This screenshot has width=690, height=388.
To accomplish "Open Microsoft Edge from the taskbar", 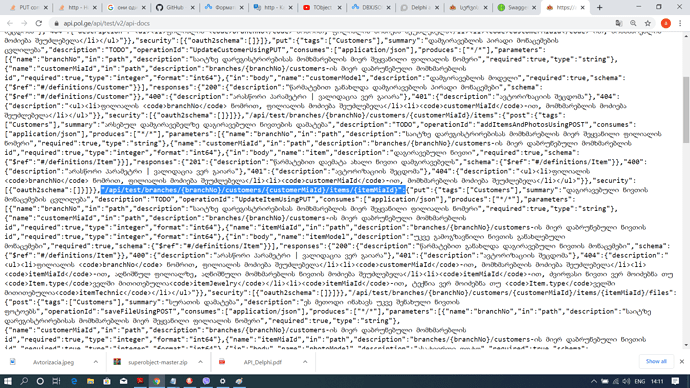I will click(74, 381).
